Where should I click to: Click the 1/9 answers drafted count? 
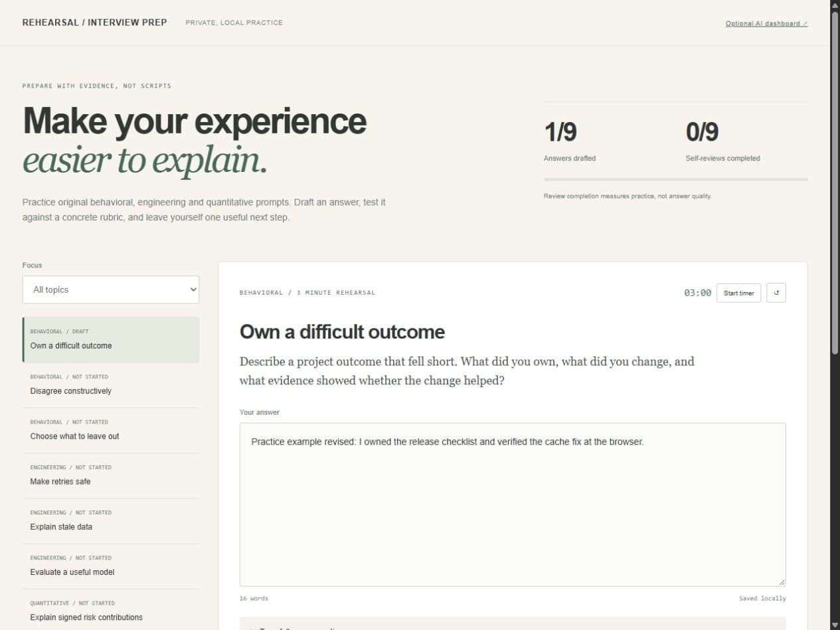pyautogui.click(x=560, y=132)
